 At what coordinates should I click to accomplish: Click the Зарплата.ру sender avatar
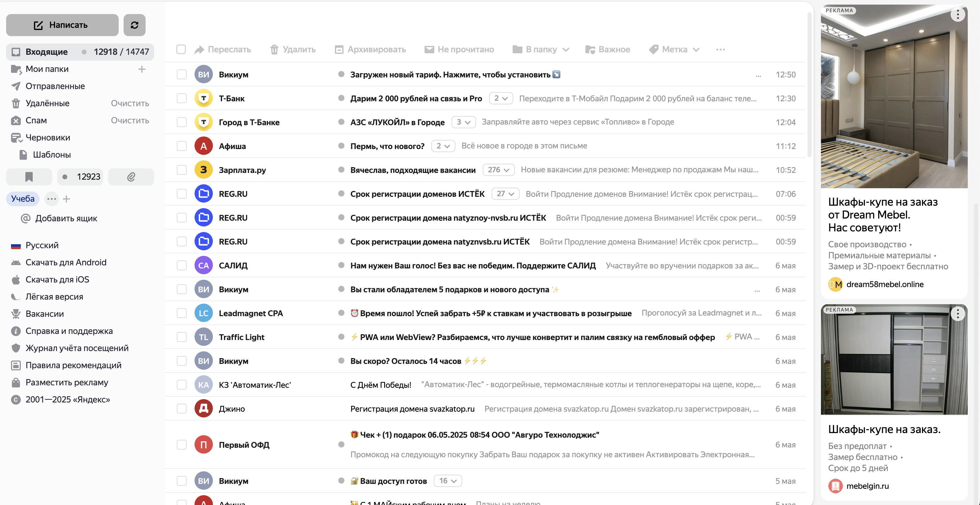click(x=203, y=170)
